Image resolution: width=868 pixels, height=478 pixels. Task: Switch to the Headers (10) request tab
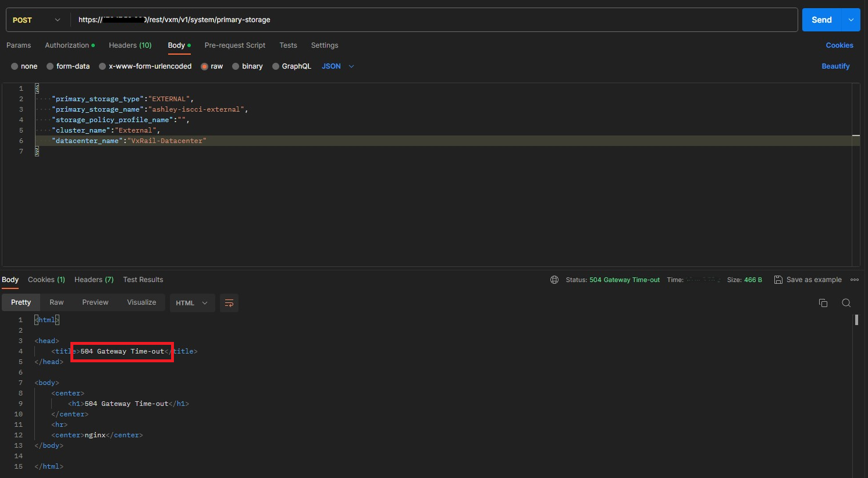(x=130, y=45)
